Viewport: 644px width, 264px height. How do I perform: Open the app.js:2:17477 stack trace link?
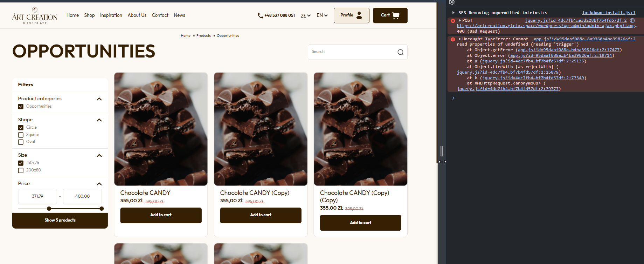pyautogui.click(x=568, y=50)
